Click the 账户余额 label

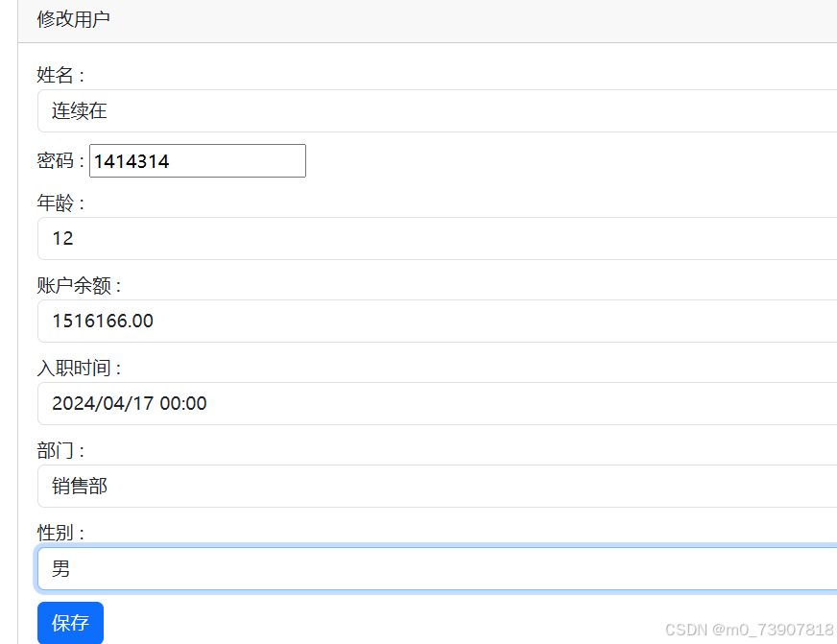click(x=79, y=285)
